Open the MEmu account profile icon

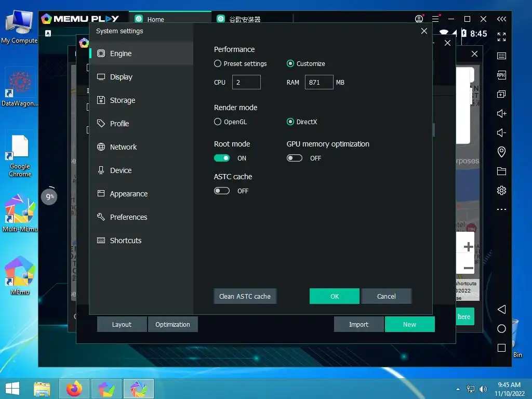[419, 19]
